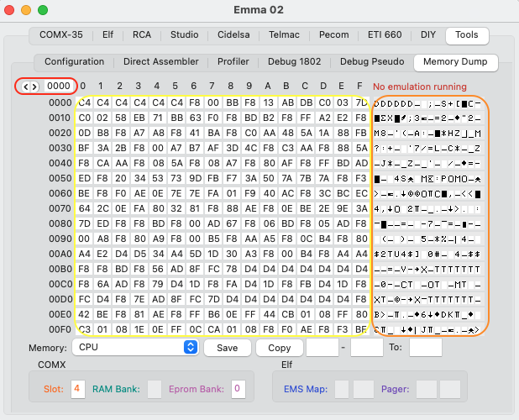Click the first EMS Map field
The width and height of the screenshot is (519, 420).
[x=342, y=389]
